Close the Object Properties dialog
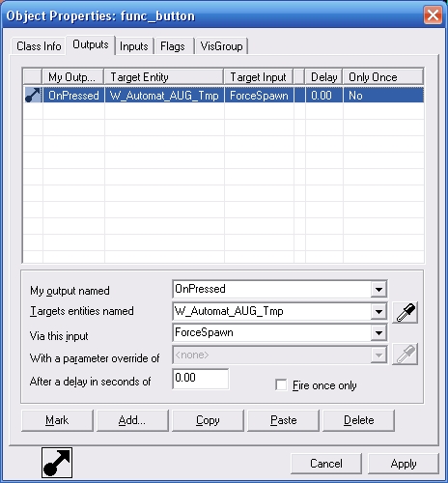The image size is (448, 483). pos(433,15)
